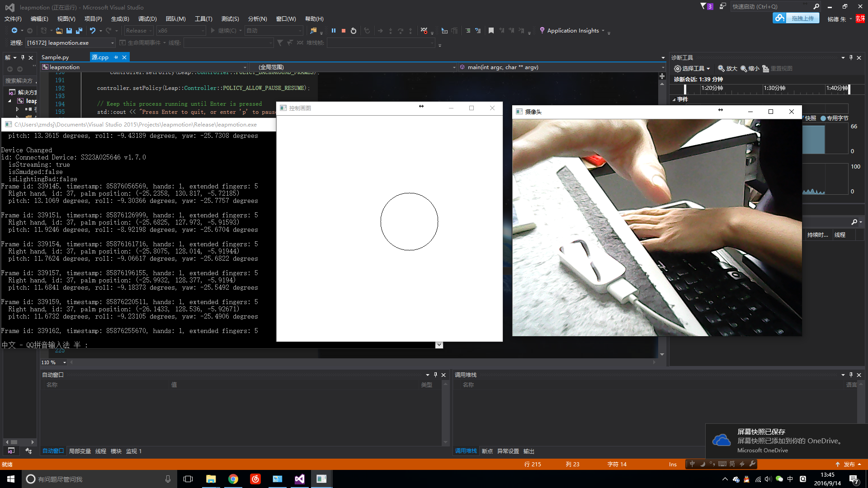Open the process [16172] leapmotion.exe dropdown

(70, 43)
